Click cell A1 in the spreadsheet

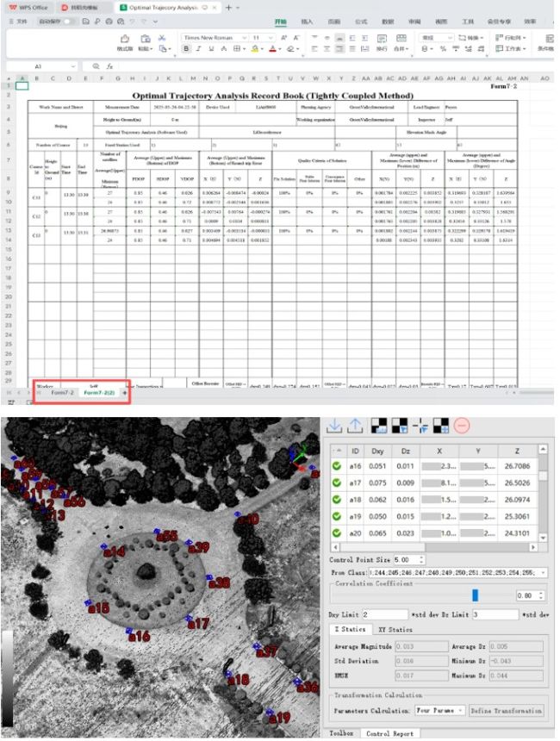pyautogui.click(x=22, y=86)
